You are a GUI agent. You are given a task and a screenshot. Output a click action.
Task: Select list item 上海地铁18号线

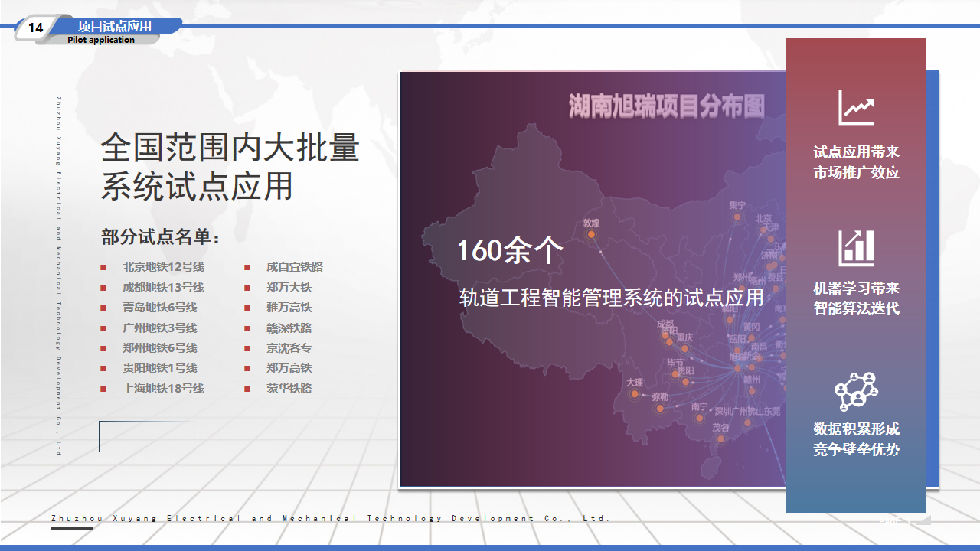tap(163, 389)
